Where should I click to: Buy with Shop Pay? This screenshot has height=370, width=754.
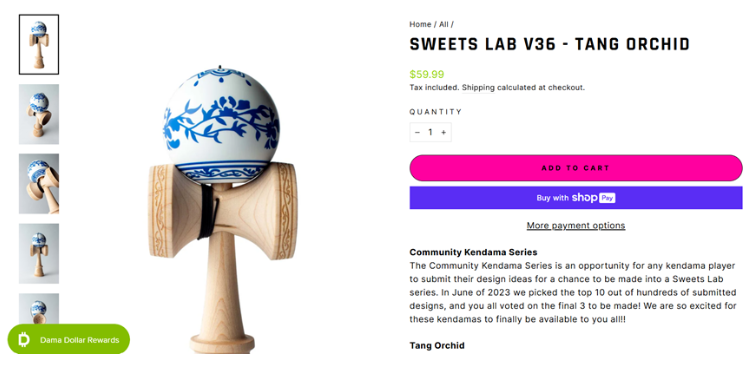[x=576, y=198]
